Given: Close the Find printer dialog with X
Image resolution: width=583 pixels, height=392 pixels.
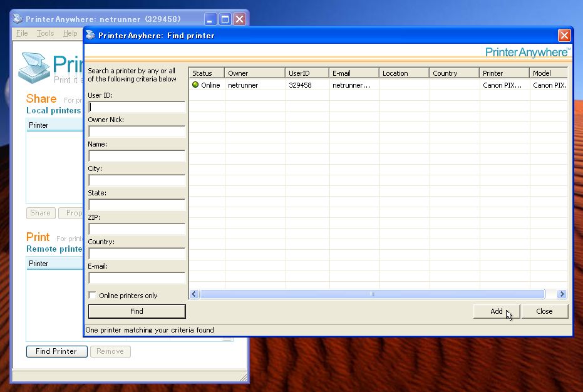Looking at the screenshot, I should click(x=564, y=35).
